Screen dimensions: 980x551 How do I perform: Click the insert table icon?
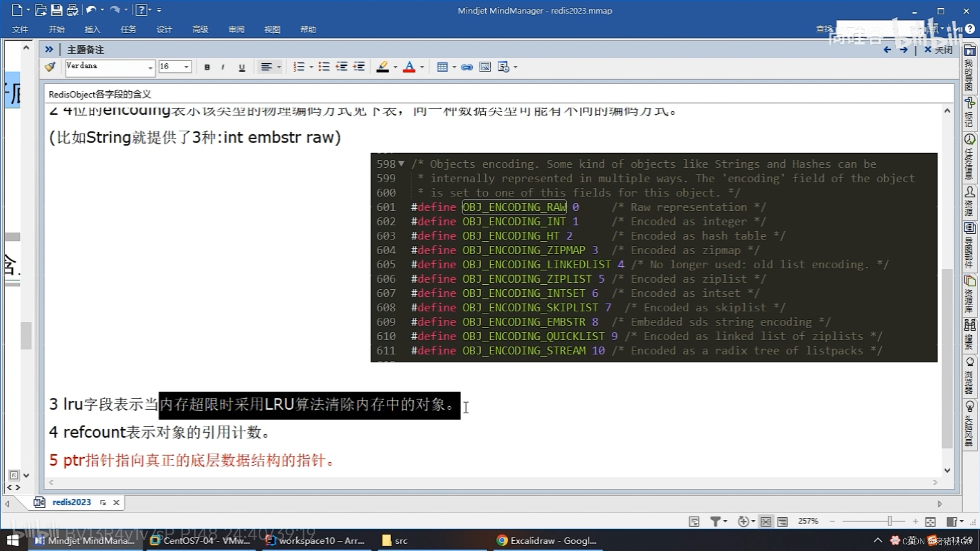point(442,67)
